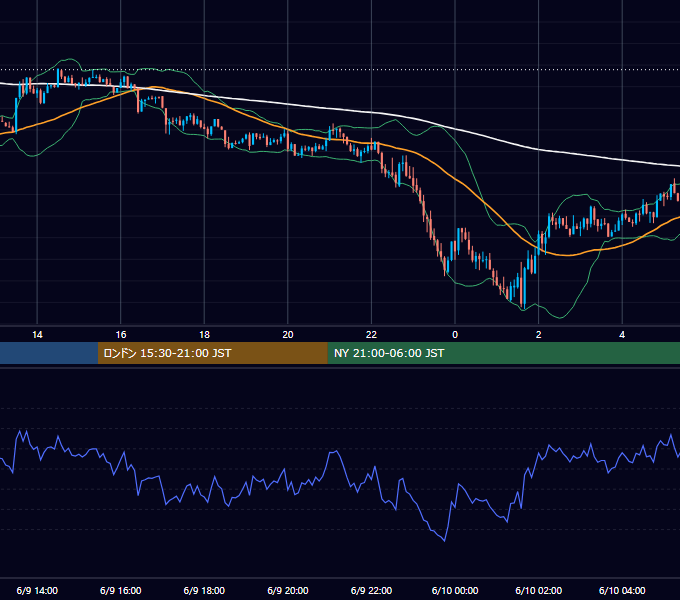This screenshot has height=600, width=680.
Task: Click the 6/9 20:00 date label
Action: click(x=288, y=590)
